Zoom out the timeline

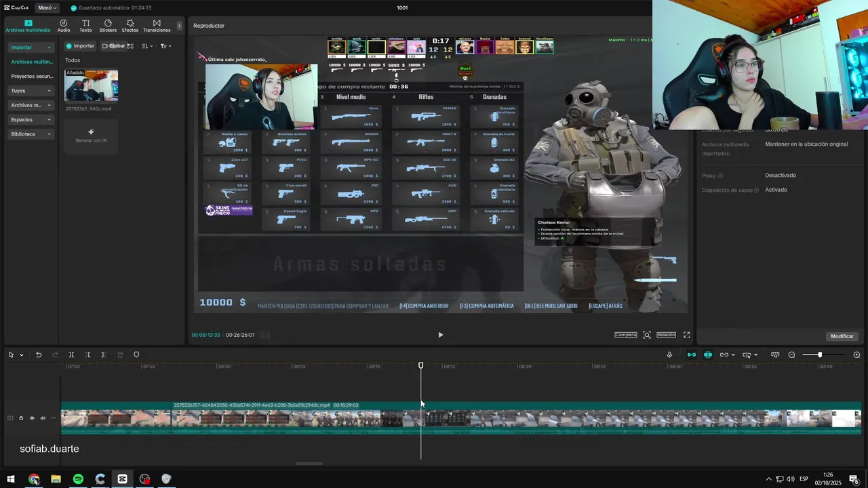click(791, 354)
